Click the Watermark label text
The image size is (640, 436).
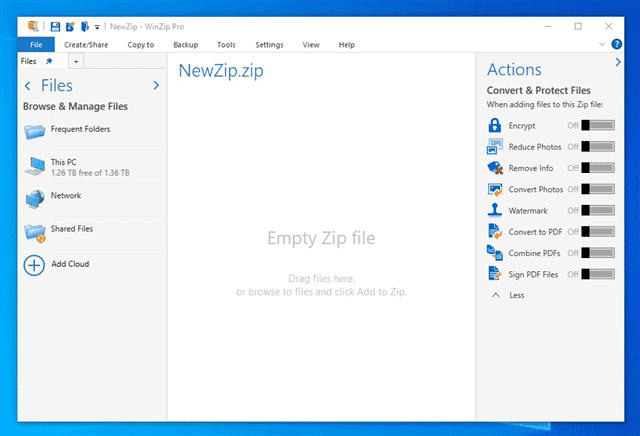tap(528, 211)
